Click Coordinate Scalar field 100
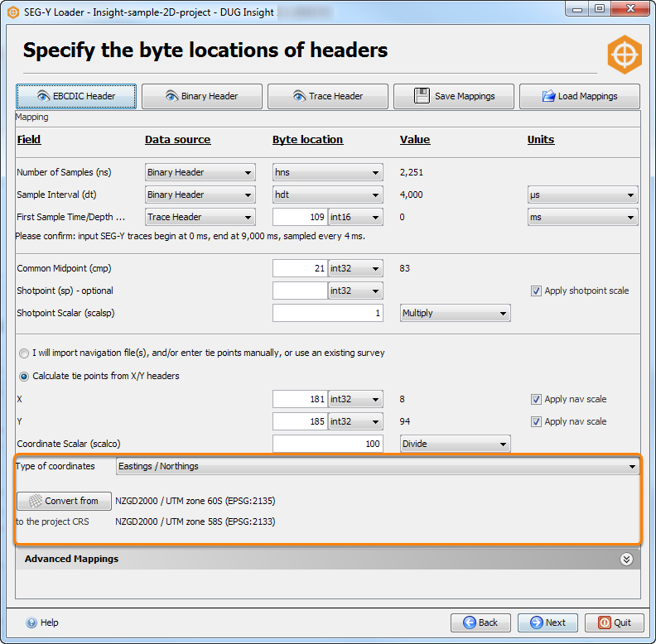The width and height of the screenshot is (656, 644). (x=327, y=444)
